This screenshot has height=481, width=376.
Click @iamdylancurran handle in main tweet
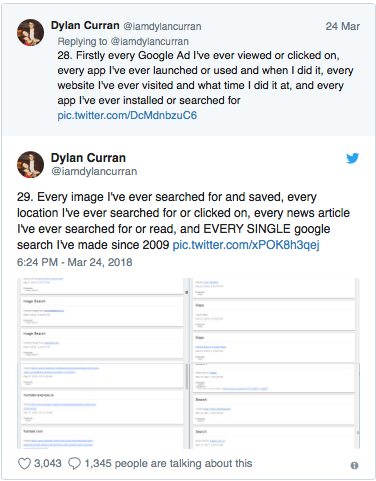coord(94,171)
